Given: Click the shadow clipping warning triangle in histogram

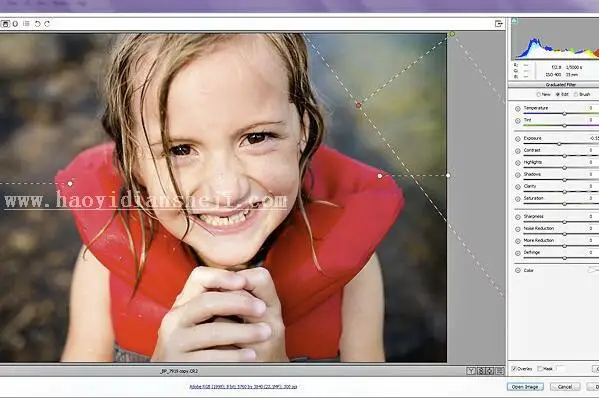Looking at the screenshot, I should coord(515,21).
